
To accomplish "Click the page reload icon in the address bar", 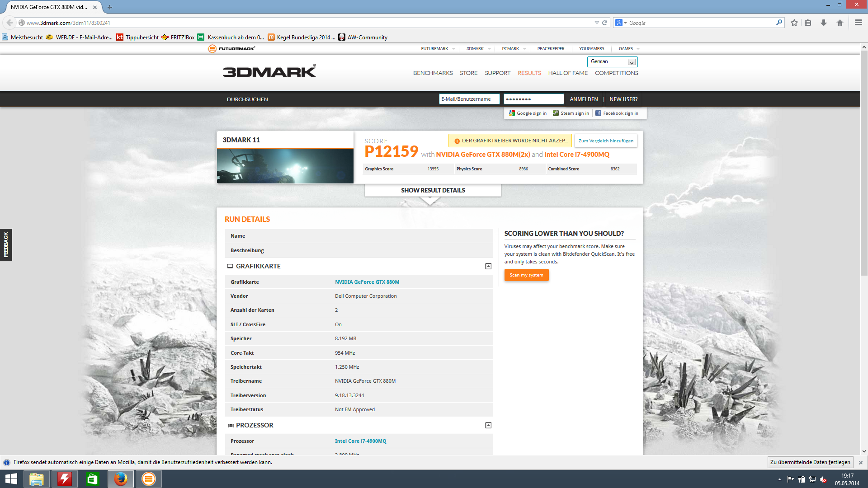I will pyautogui.click(x=604, y=23).
